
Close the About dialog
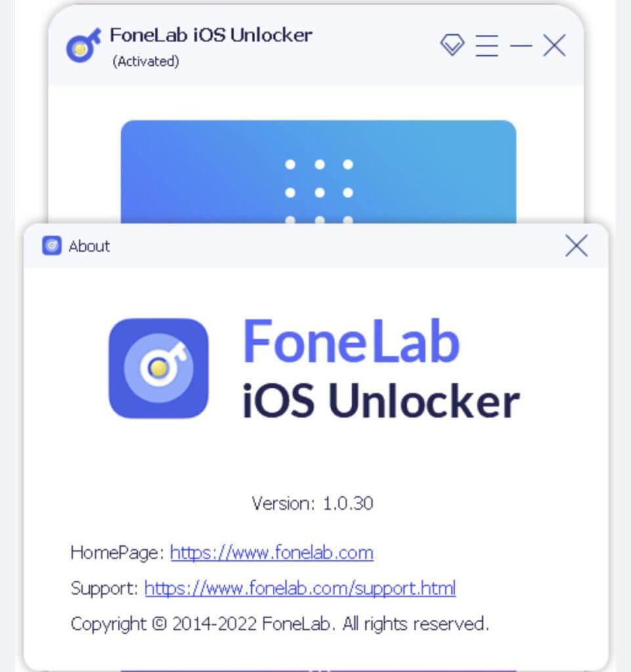(576, 245)
